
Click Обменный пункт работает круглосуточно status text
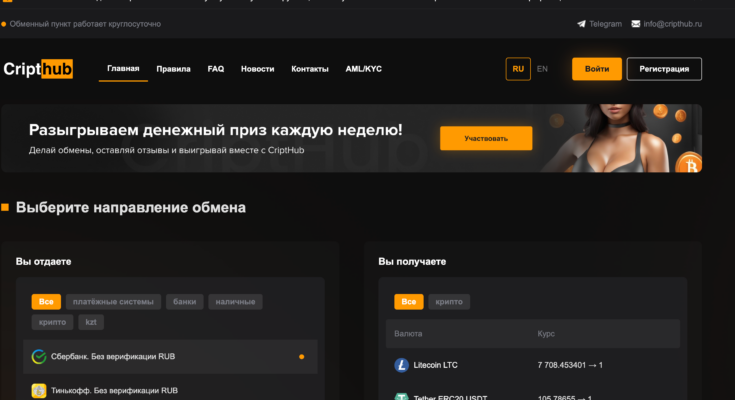(x=85, y=24)
